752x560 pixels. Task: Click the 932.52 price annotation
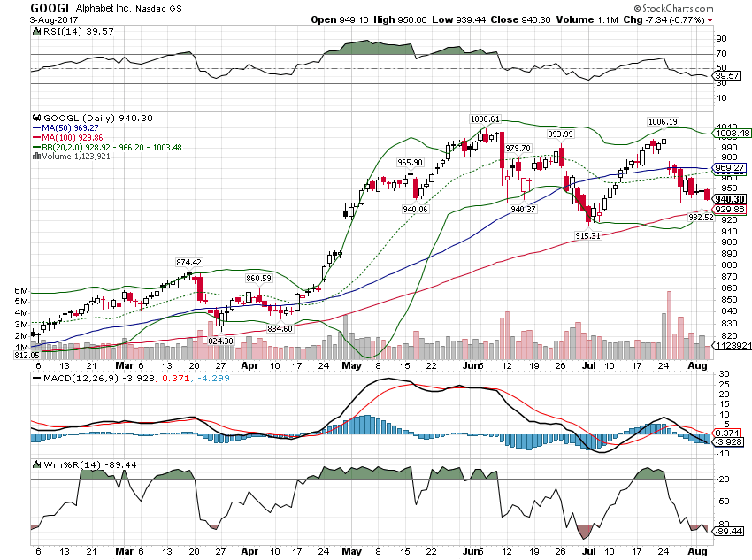click(701, 218)
